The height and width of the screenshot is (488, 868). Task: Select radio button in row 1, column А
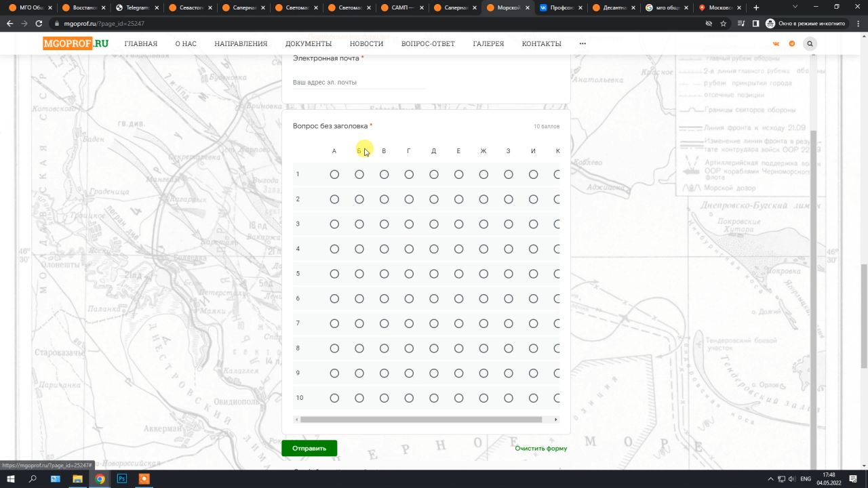pyautogui.click(x=334, y=175)
